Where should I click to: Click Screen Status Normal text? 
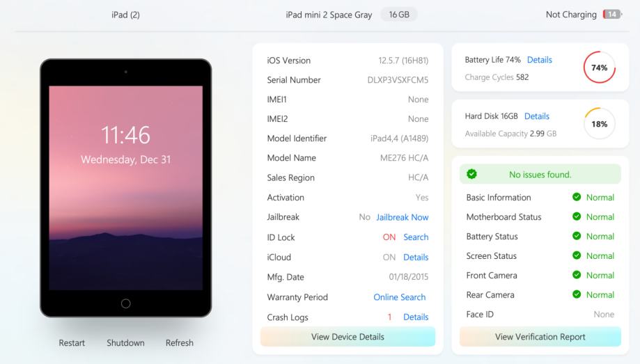pos(600,256)
